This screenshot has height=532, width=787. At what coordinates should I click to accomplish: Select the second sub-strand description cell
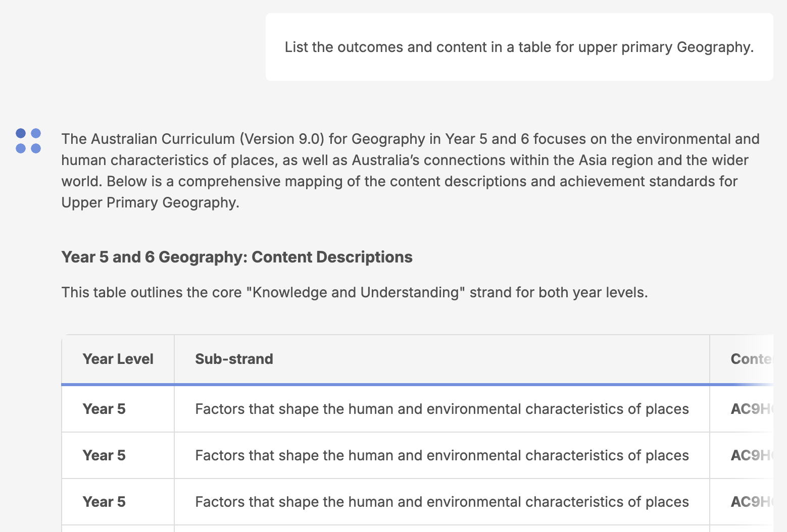(441, 455)
